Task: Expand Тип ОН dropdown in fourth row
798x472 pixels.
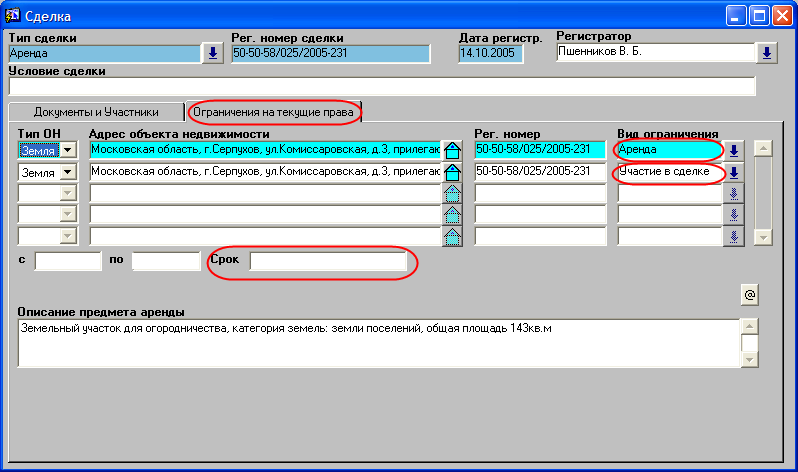Action: click(x=67, y=214)
